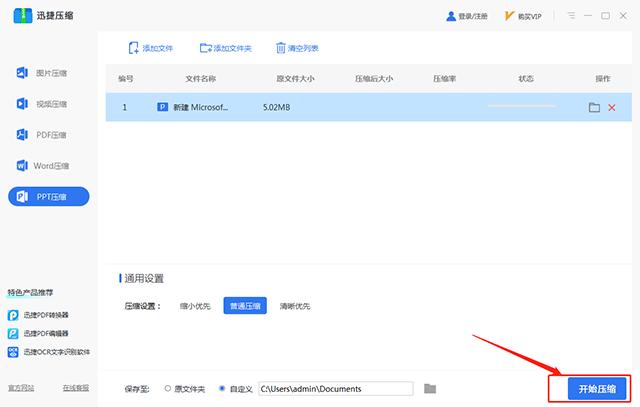640x407 pixels.
Task: Click the 文件名称 column header
Action: coord(200,78)
